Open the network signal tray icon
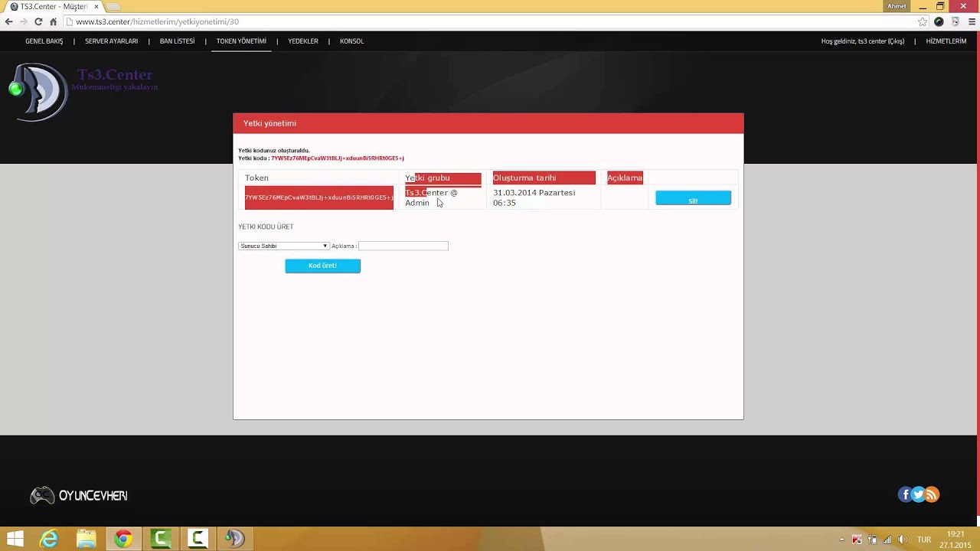 (887, 540)
